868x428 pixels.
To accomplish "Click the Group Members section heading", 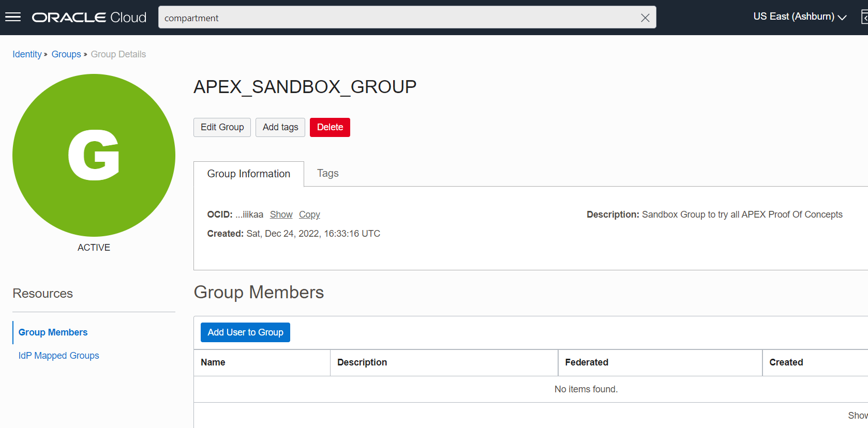I will point(259,293).
